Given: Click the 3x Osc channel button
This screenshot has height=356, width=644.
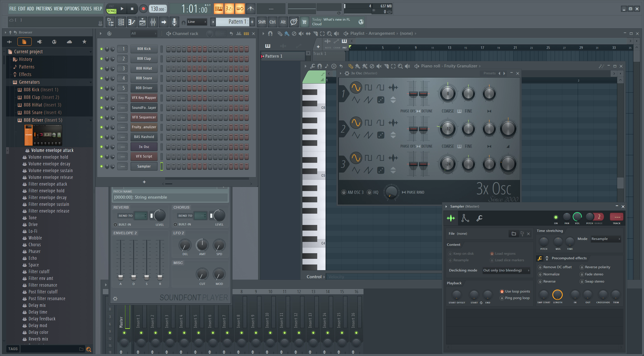Looking at the screenshot, I should [144, 147].
